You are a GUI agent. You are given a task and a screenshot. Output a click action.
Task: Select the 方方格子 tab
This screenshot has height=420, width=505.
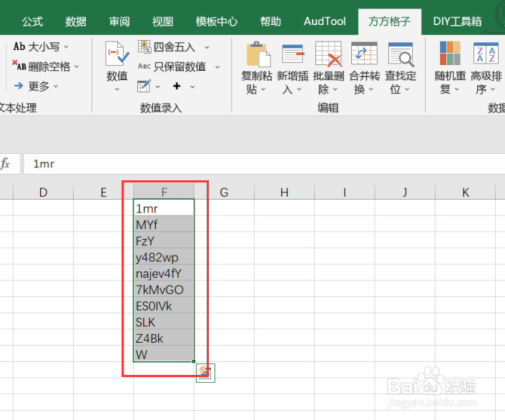[390, 21]
